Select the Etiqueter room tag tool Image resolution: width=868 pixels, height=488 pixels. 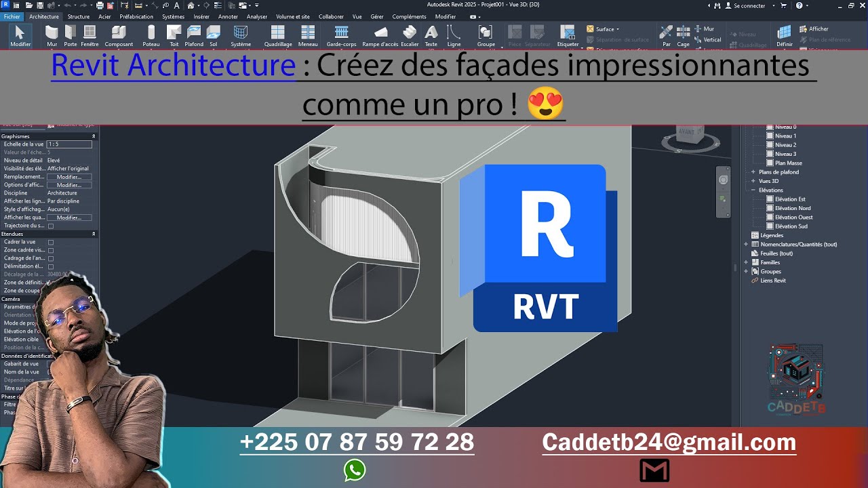(x=568, y=35)
